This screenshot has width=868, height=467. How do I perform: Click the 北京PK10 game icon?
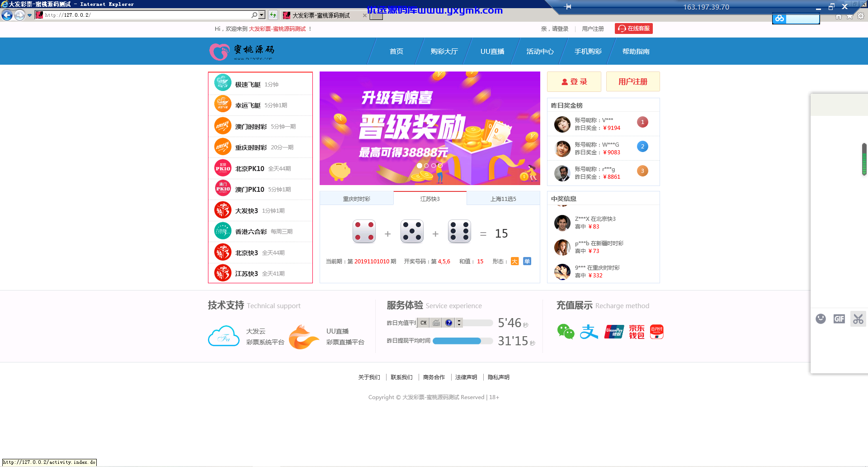(223, 168)
